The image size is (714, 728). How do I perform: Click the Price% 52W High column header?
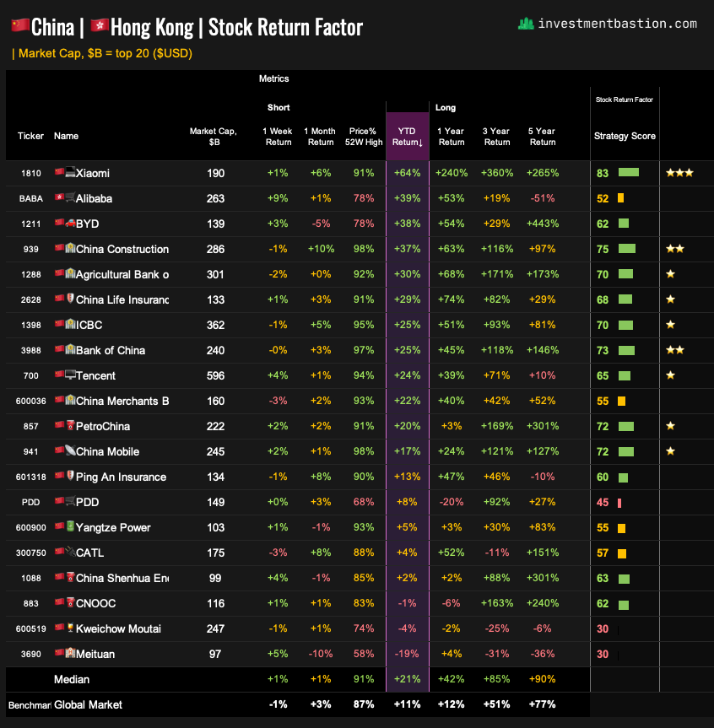click(363, 137)
